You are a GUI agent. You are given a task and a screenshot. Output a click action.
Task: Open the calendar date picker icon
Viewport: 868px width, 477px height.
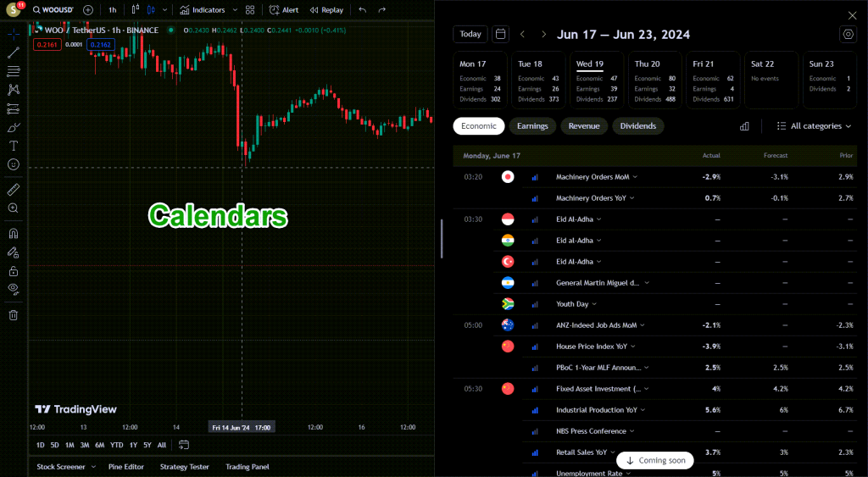click(x=500, y=34)
